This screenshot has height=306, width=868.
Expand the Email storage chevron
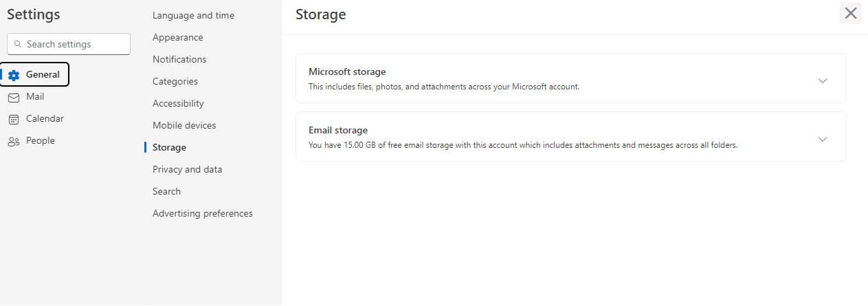pos(823,139)
